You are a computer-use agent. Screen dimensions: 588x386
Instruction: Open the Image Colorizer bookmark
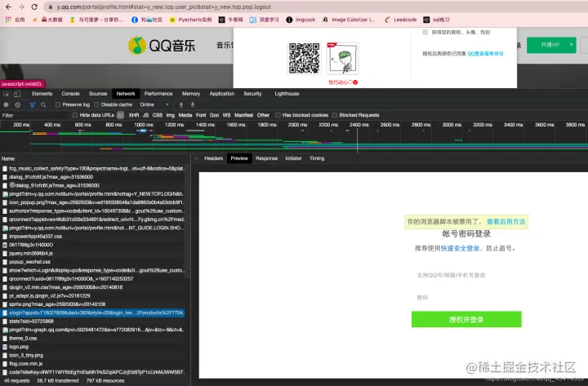pos(349,20)
